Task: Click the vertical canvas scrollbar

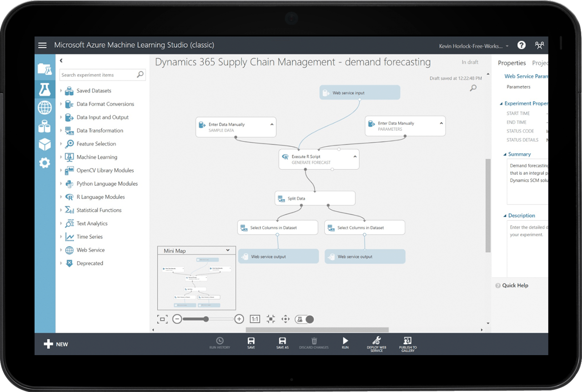Action: (x=488, y=205)
